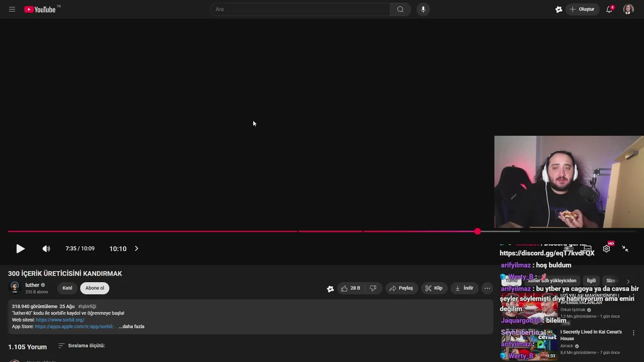Dislike the video
The image size is (644, 362).
tap(373, 288)
